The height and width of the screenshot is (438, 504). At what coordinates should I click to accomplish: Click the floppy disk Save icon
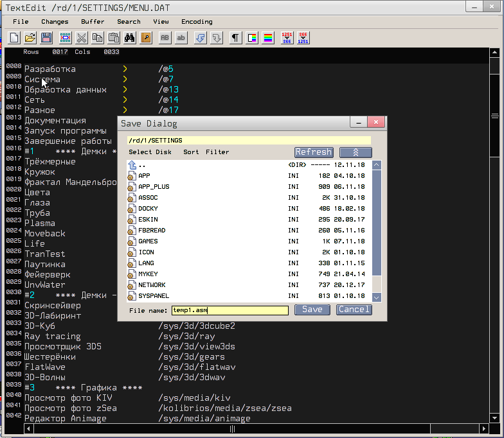[x=46, y=38]
